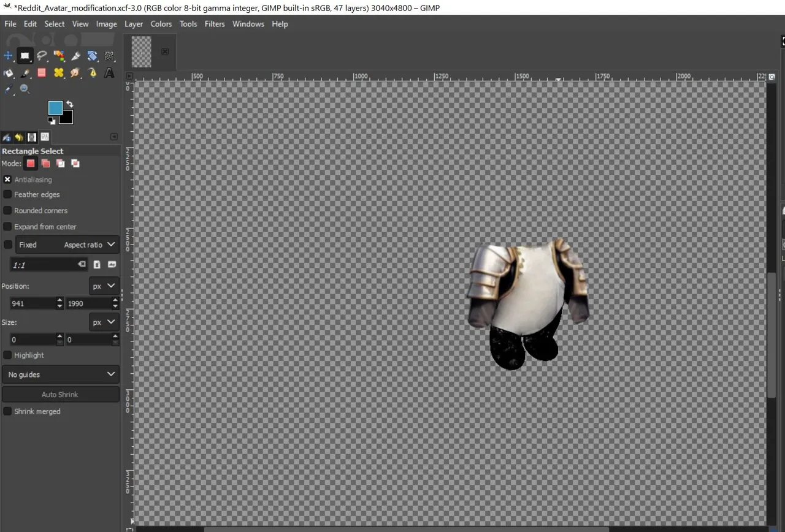785x532 pixels.
Task: Open the Filters menu
Action: [x=215, y=24]
